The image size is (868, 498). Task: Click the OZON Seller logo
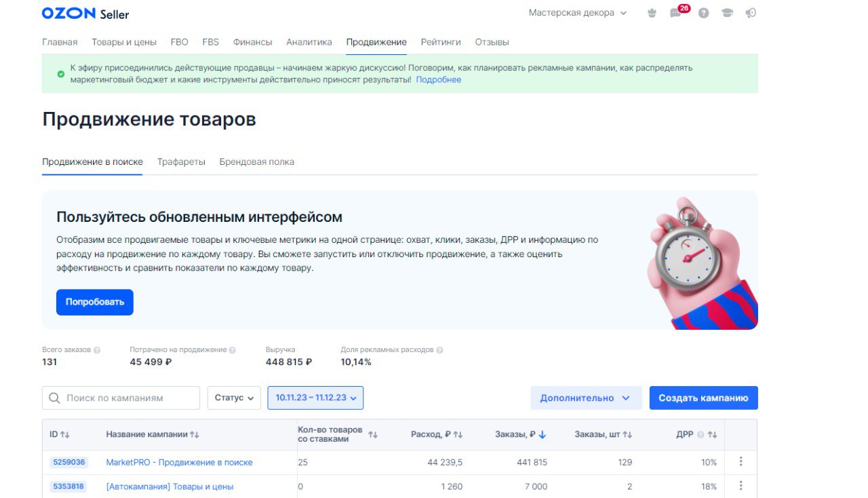pos(85,14)
